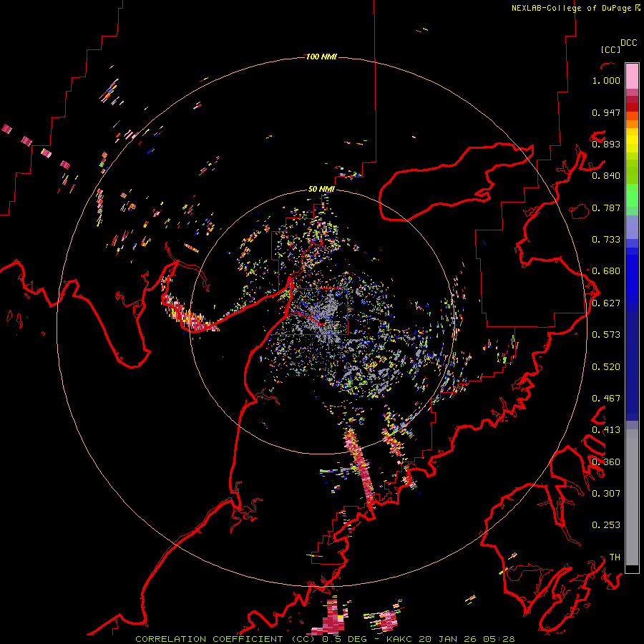
Task: Click the 0.467 color scale label
Action: [x=606, y=399]
